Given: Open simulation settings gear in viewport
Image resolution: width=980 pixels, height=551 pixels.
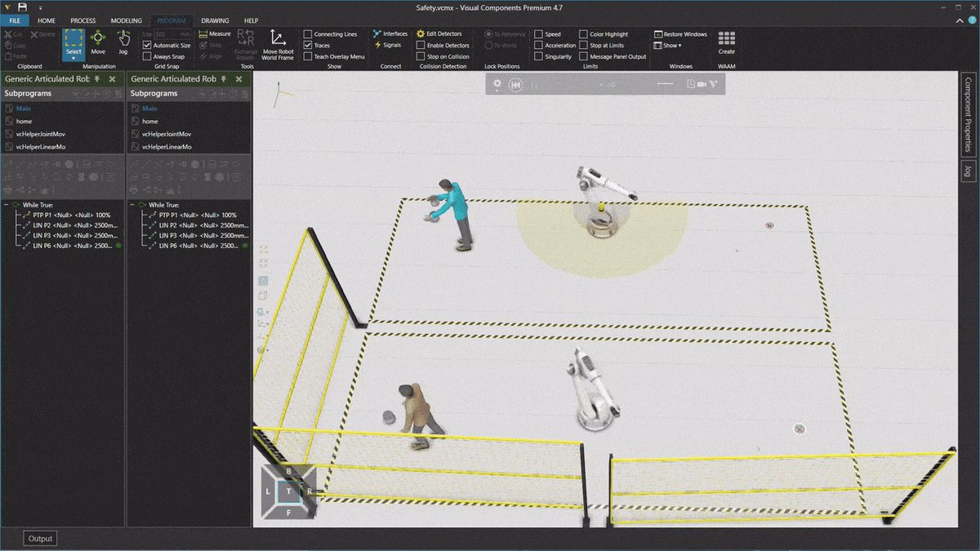Looking at the screenshot, I should coord(497,83).
